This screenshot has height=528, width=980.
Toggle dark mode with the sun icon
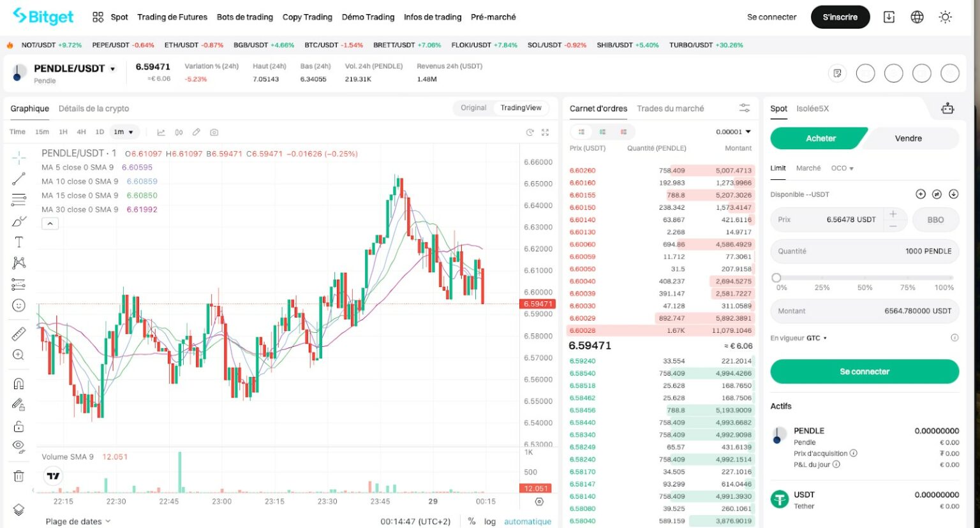pos(946,17)
